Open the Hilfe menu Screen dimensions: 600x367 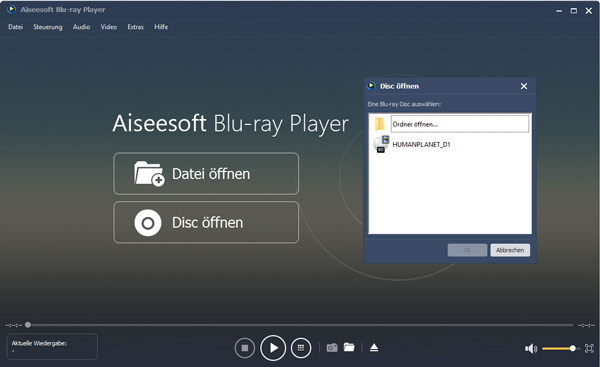(x=161, y=27)
